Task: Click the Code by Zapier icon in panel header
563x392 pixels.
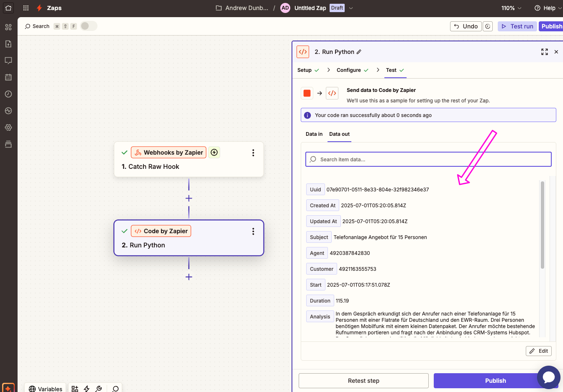Action: tap(303, 52)
